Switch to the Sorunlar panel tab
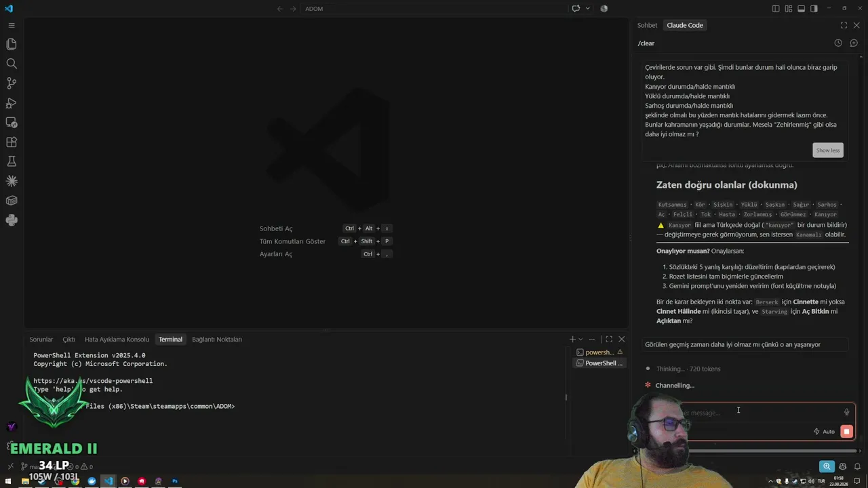This screenshot has height=488, width=868. tap(41, 340)
